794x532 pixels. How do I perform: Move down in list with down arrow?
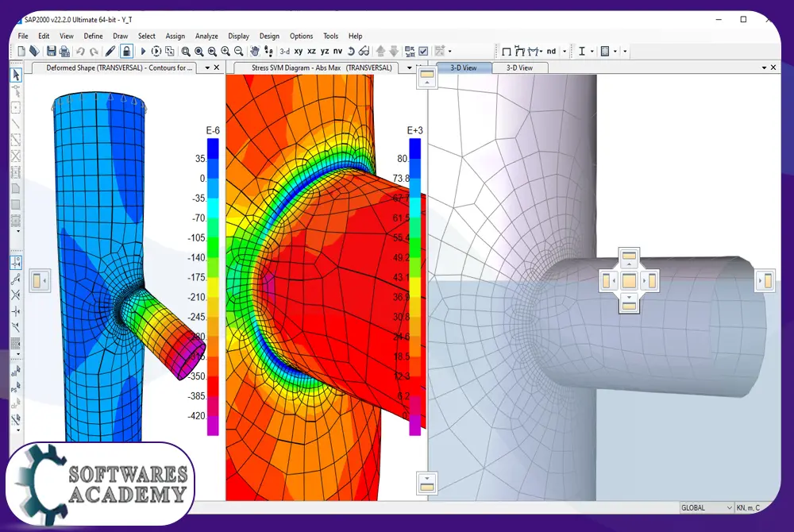tap(394, 51)
